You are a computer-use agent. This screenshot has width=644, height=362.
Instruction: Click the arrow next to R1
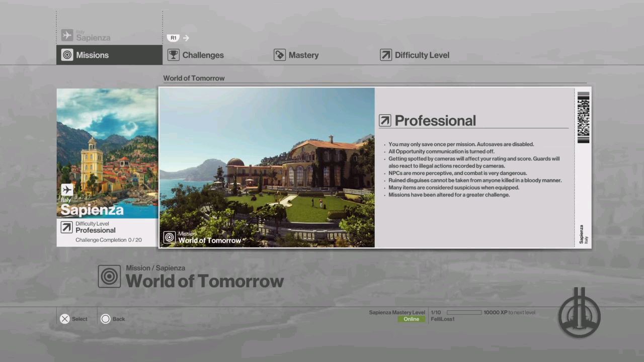coord(186,38)
